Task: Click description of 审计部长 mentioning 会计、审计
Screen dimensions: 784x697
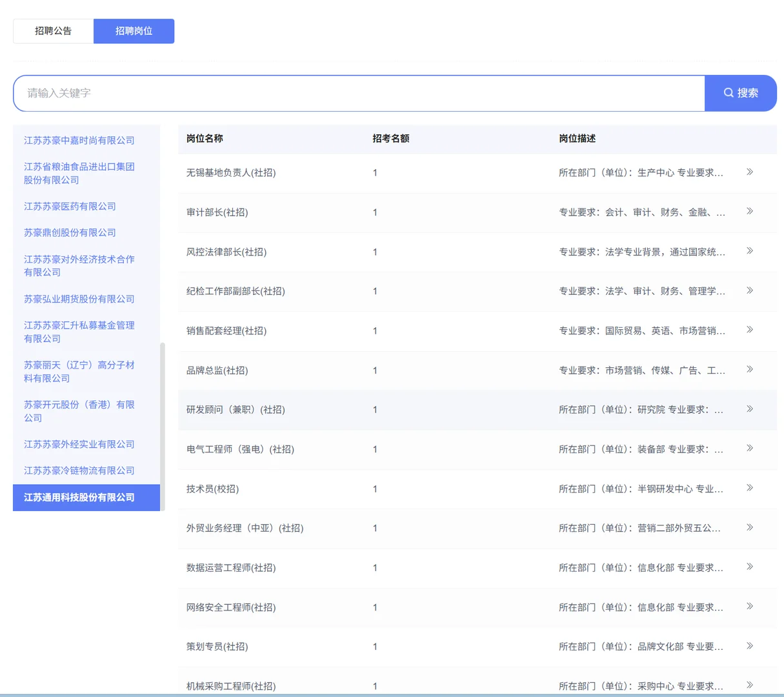Action: click(642, 212)
